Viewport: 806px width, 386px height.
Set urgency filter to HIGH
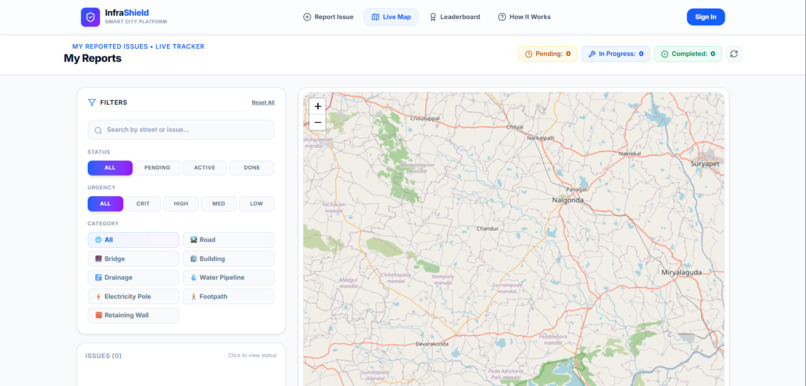pos(181,204)
